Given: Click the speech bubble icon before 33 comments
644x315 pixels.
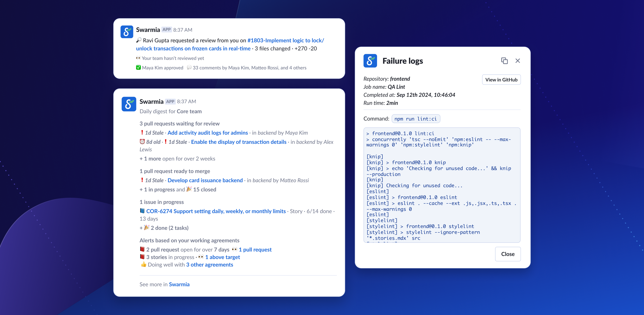Looking at the screenshot, I should click(x=189, y=68).
